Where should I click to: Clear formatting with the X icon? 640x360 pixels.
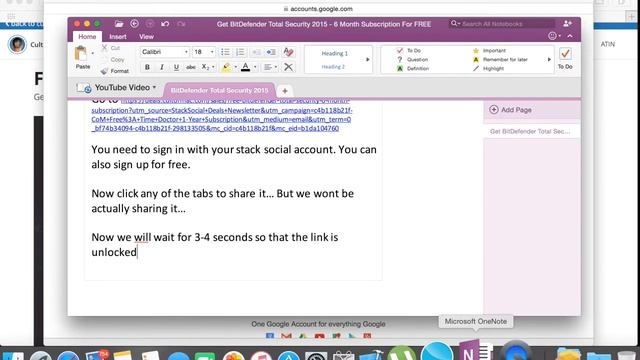pyautogui.click(x=288, y=67)
